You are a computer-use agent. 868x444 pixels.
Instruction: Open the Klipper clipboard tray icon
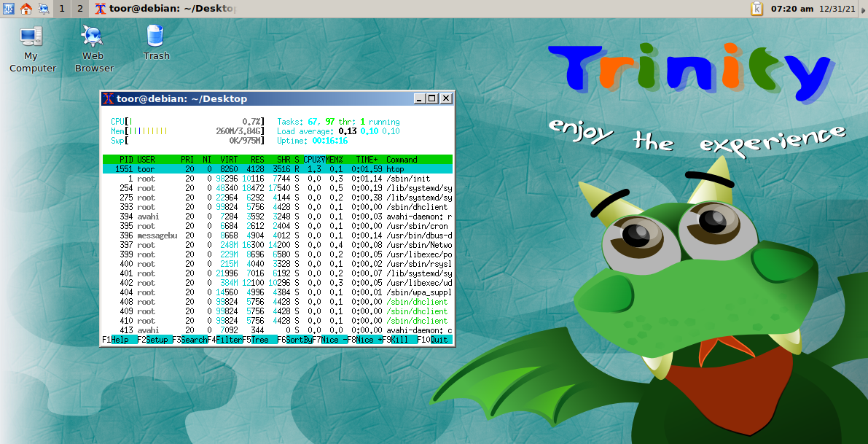[756, 8]
